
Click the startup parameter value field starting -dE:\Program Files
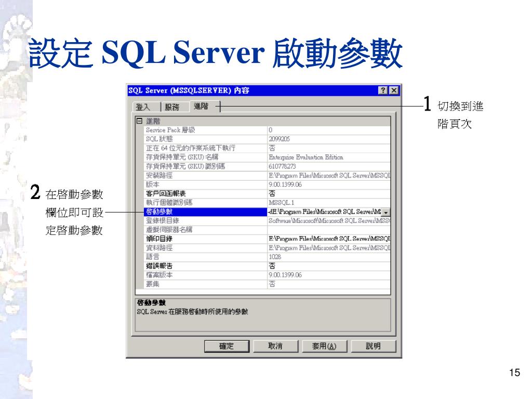[324, 212]
